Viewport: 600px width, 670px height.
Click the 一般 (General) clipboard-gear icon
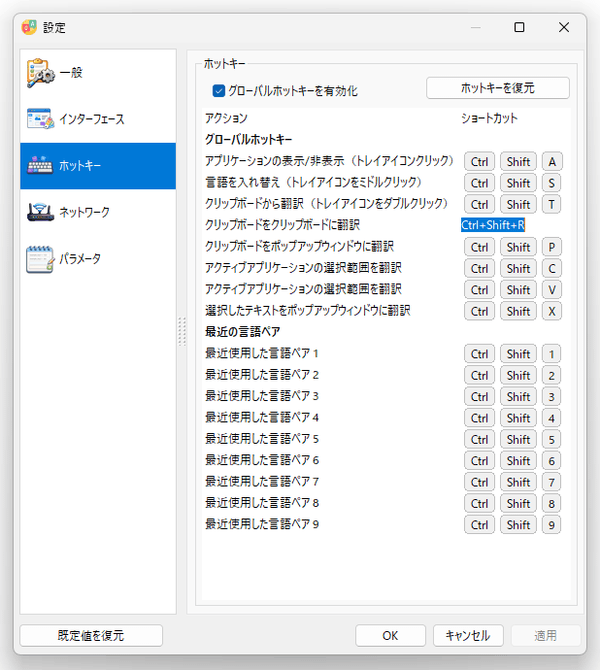tap(41, 73)
